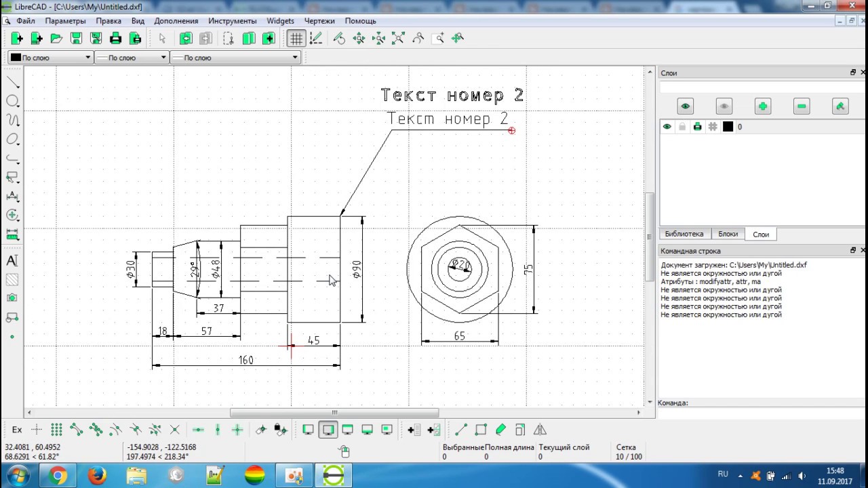The width and height of the screenshot is (868, 488).
Task: Toggle draft mode icon next to grid
Action: point(315,39)
